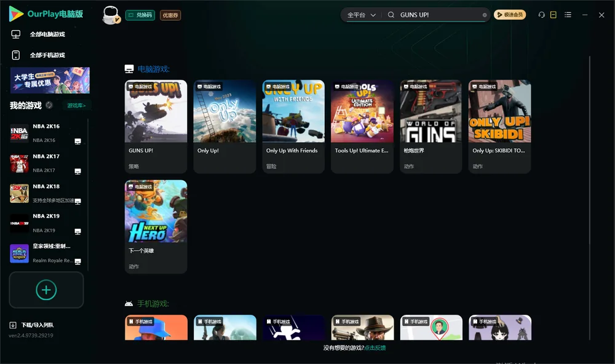
Task: Select NBA 2K17 in my games
Action: tap(46, 164)
